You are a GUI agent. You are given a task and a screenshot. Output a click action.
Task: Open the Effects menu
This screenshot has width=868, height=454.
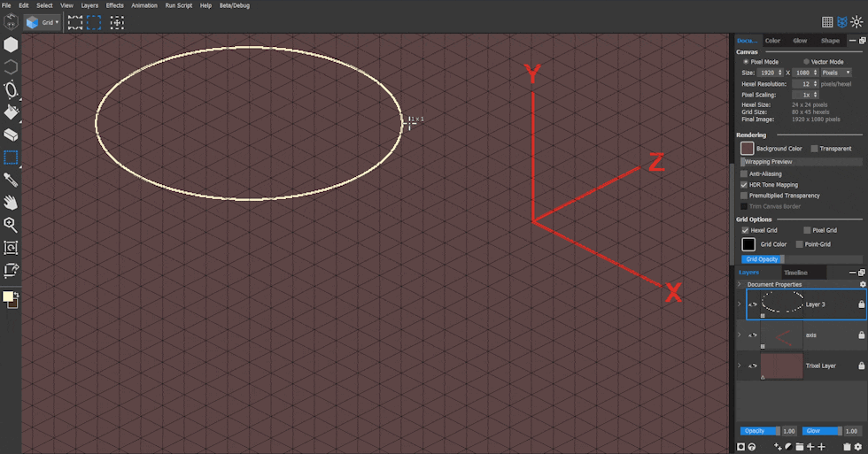click(115, 5)
